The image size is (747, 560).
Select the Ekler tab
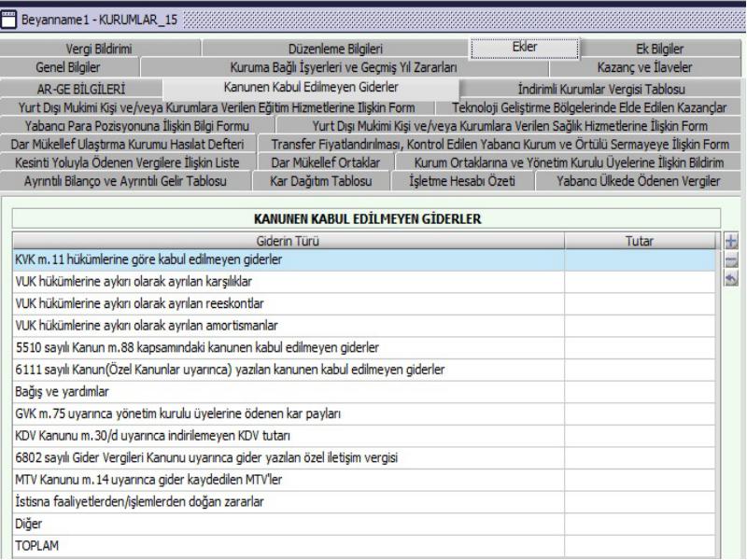point(525,48)
